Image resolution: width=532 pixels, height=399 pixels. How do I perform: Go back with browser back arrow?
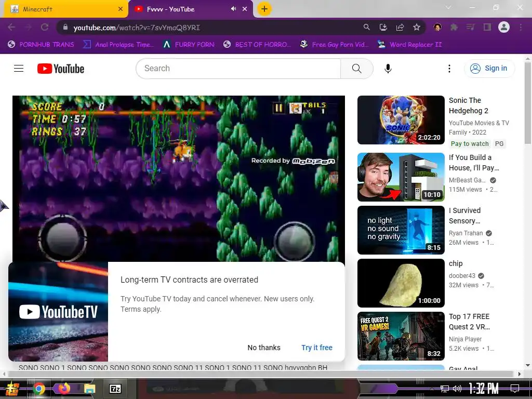pos(11,27)
